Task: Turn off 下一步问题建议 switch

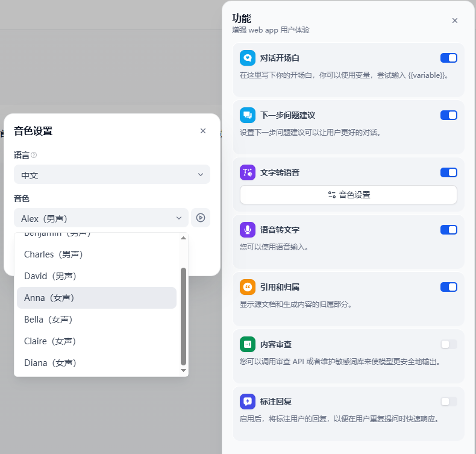Action: tap(449, 115)
